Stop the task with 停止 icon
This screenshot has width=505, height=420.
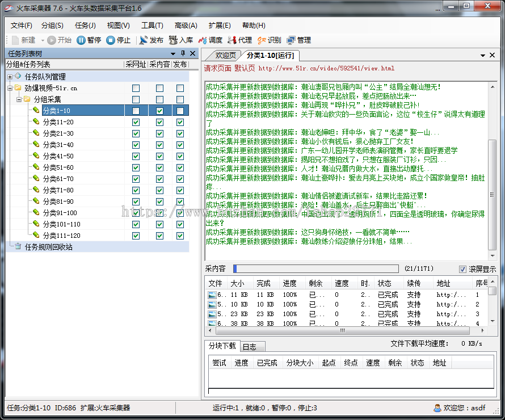(111, 40)
